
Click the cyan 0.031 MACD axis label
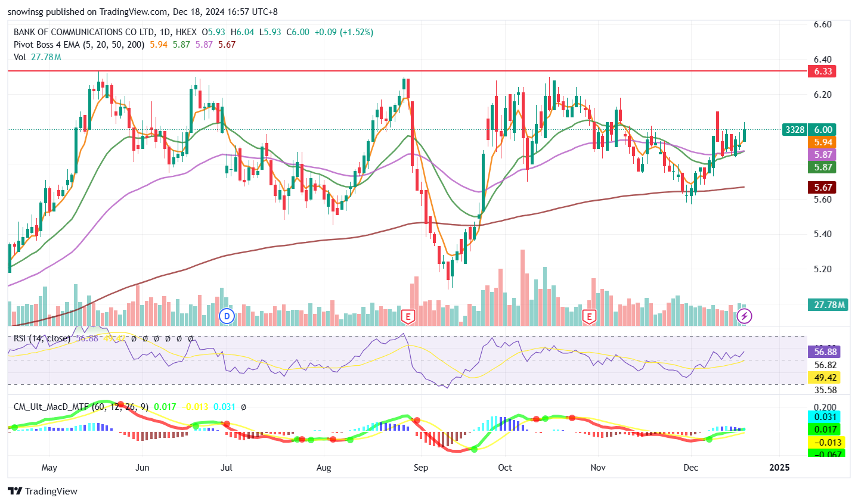coord(824,417)
